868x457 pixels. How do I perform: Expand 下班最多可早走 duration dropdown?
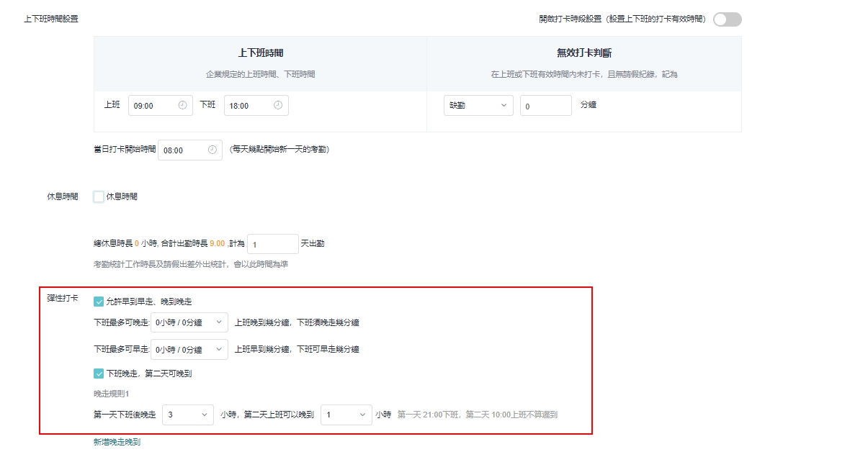[x=189, y=349]
